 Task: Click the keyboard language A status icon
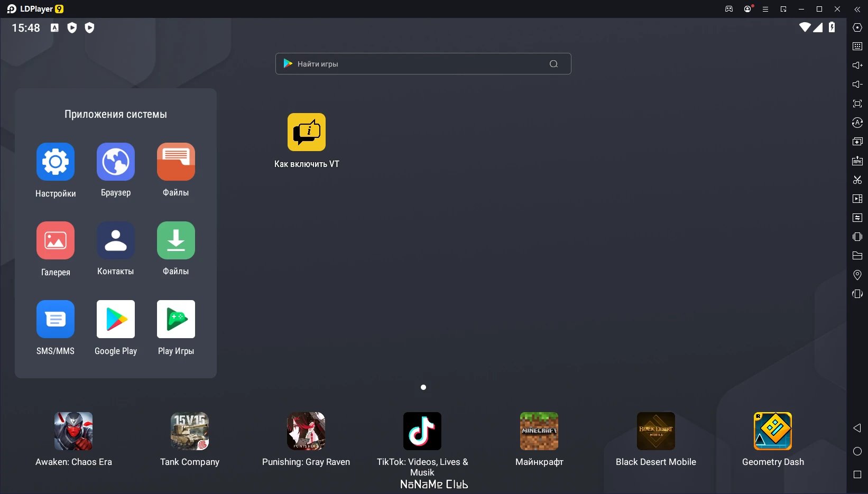(54, 27)
